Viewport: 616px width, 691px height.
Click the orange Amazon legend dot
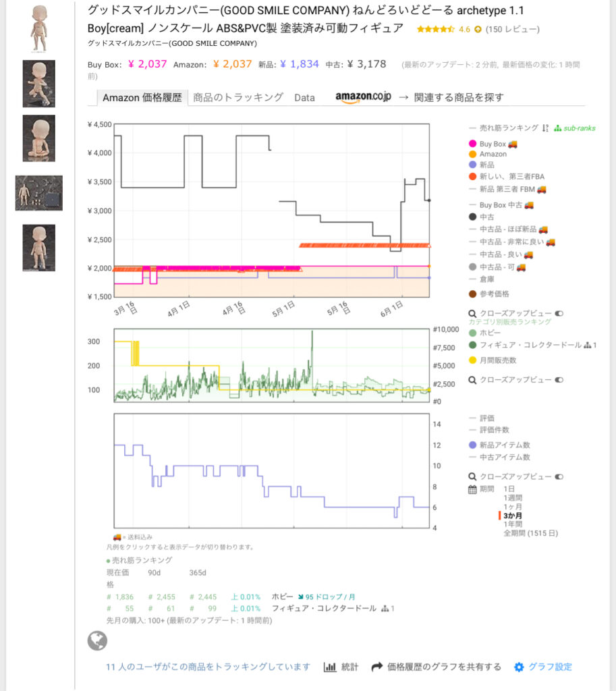[x=473, y=155]
